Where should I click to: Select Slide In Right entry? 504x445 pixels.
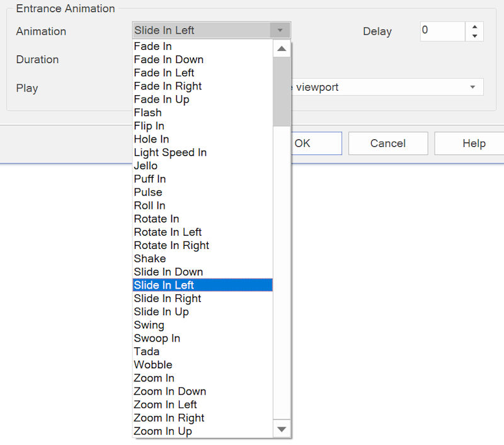pyautogui.click(x=168, y=298)
